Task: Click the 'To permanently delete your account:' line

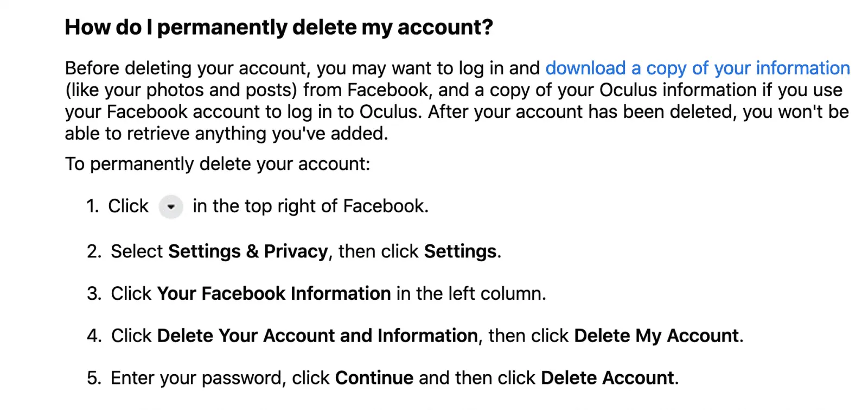Action: tap(218, 164)
